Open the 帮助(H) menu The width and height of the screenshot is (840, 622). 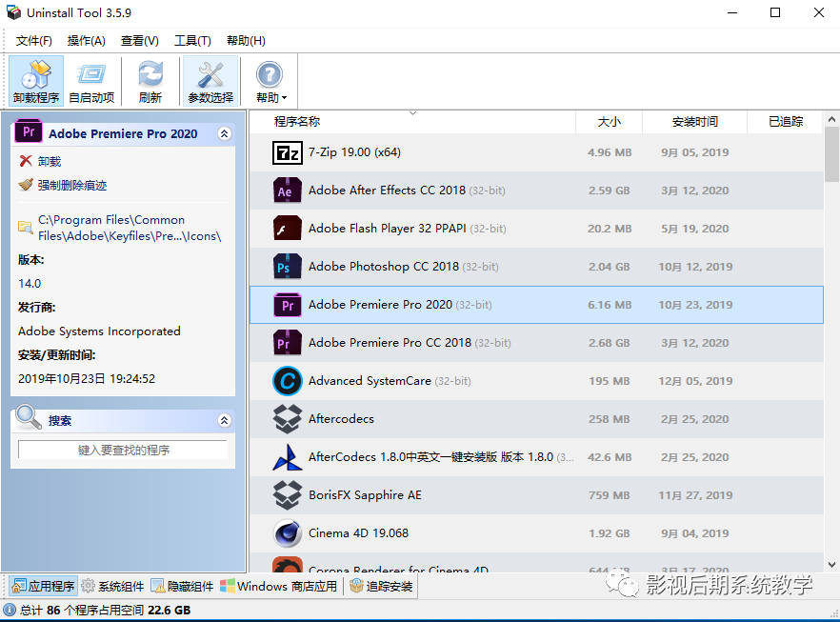pyautogui.click(x=246, y=41)
